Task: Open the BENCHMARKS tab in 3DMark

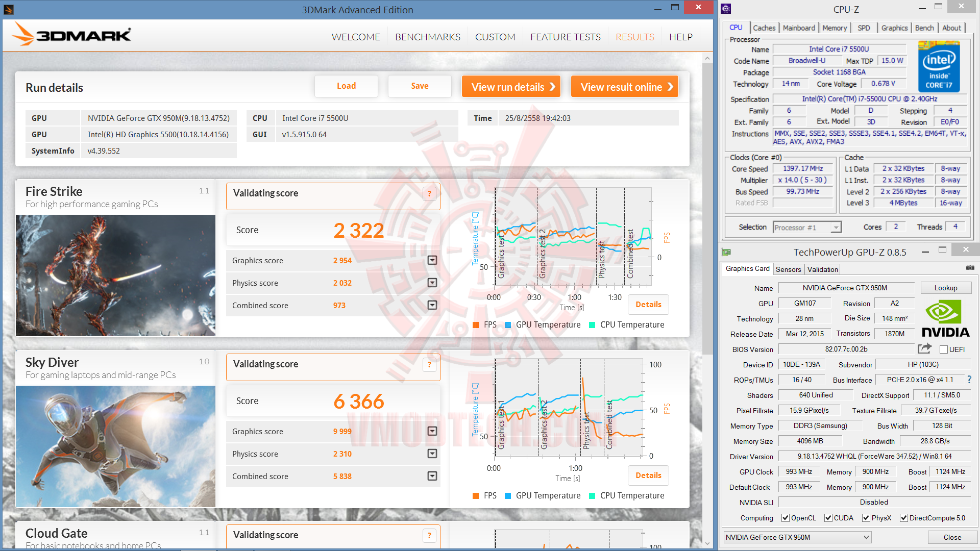Action: (428, 37)
